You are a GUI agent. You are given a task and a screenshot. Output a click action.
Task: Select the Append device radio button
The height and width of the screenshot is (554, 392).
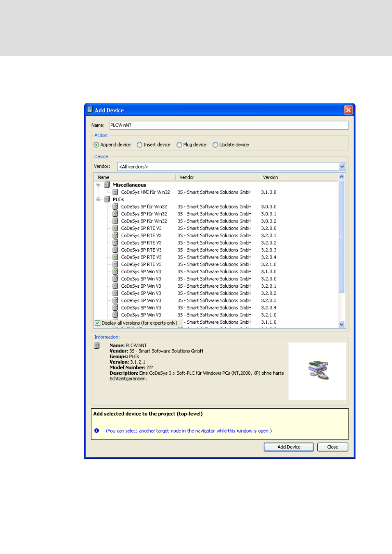[96, 145]
